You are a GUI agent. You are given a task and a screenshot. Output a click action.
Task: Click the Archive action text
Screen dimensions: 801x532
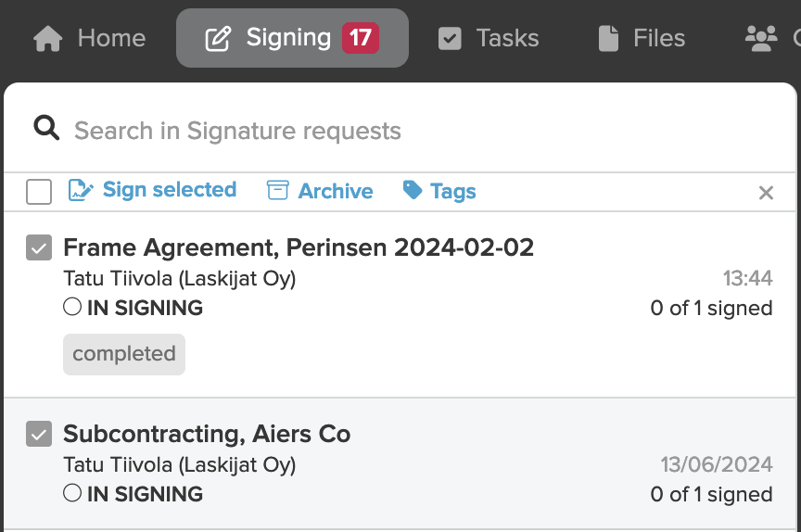click(x=336, y=191)
